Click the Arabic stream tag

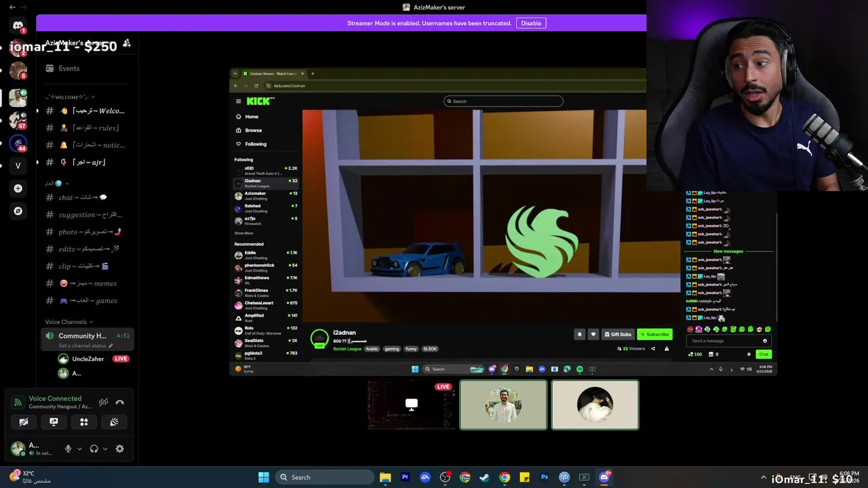[372, 349]
